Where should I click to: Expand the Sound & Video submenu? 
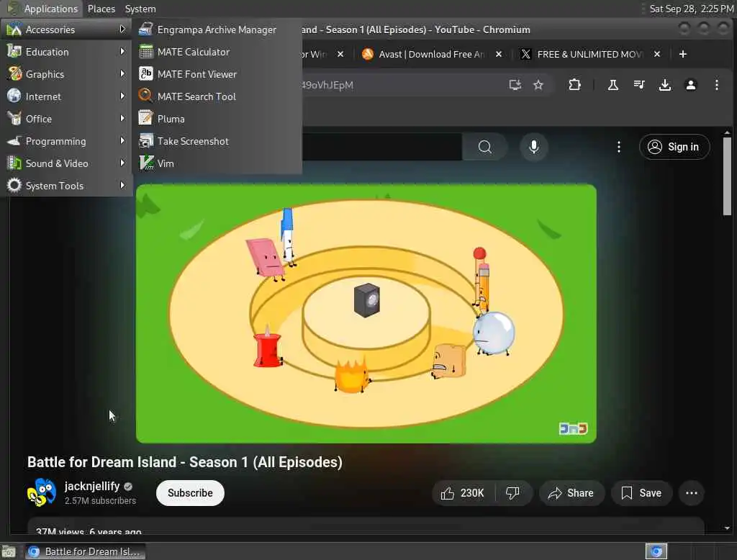[66, 163]
